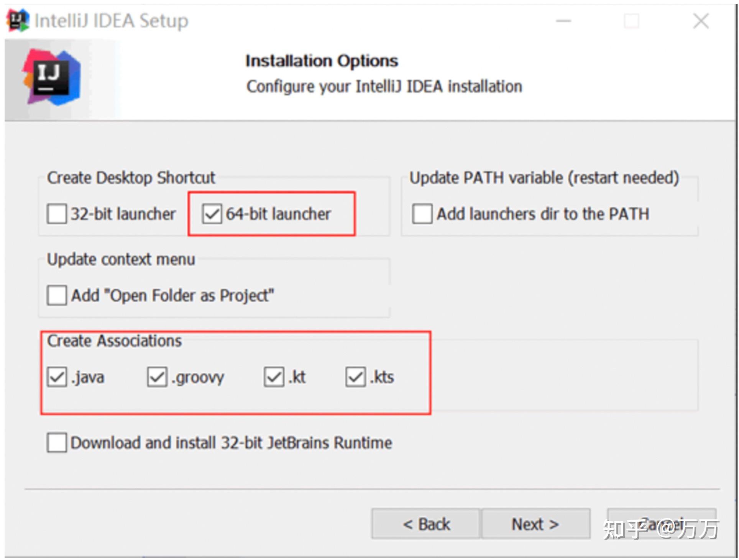Uncheck the 64-bit launcher checkbox
This screenshot has height=560, width=739.
[212, 214]
